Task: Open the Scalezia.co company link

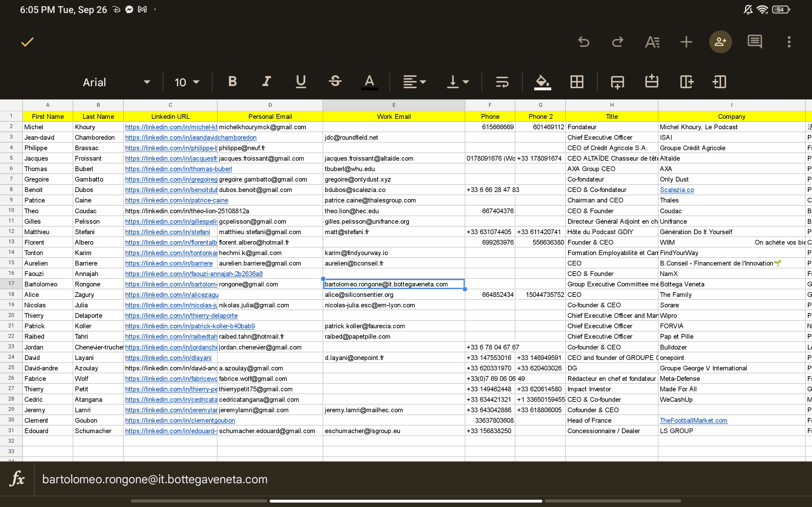Action: click(677, 190)
